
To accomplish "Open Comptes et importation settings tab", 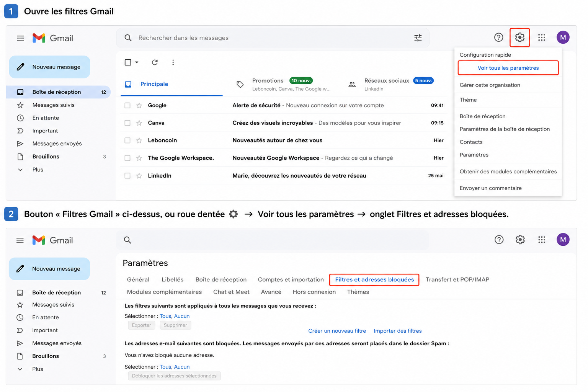I will pyautogui.click(x=291, y=279).
